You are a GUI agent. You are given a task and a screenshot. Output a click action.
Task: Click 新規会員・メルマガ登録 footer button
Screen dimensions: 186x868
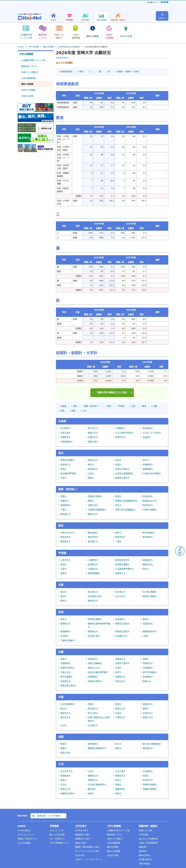point(48,816)
